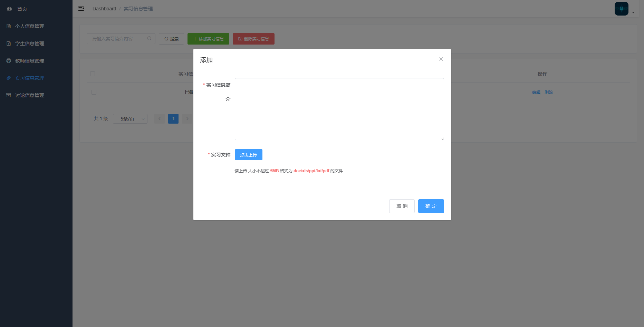Image resolution: width=644 pixels, height=327 pixels.
Task: Click the archive icon beside 讨论信息管理
Action: coord(9,95)
